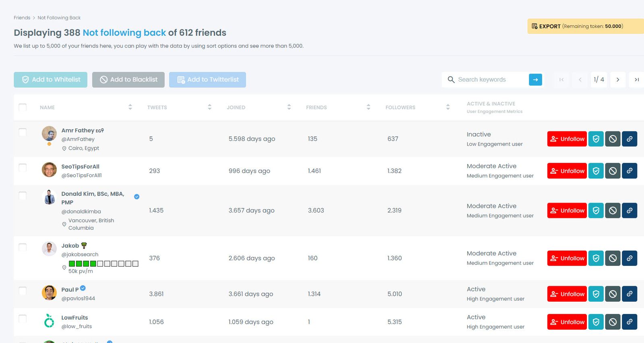
Task: Open the link icon for LowFruits
Action: click(x=630, y=322)
